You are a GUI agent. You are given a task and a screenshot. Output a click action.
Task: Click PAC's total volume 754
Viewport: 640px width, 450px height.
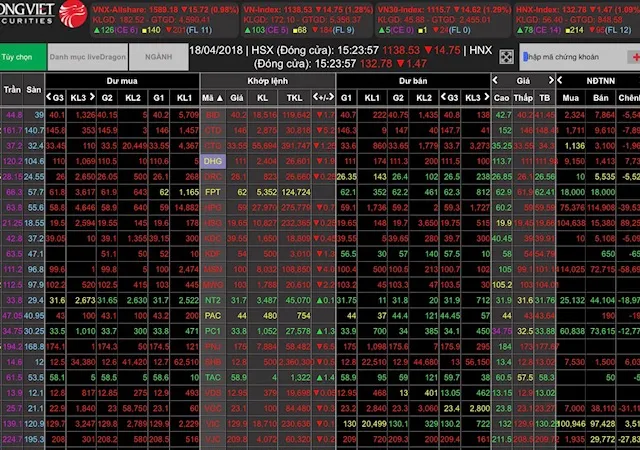point(303,316)
